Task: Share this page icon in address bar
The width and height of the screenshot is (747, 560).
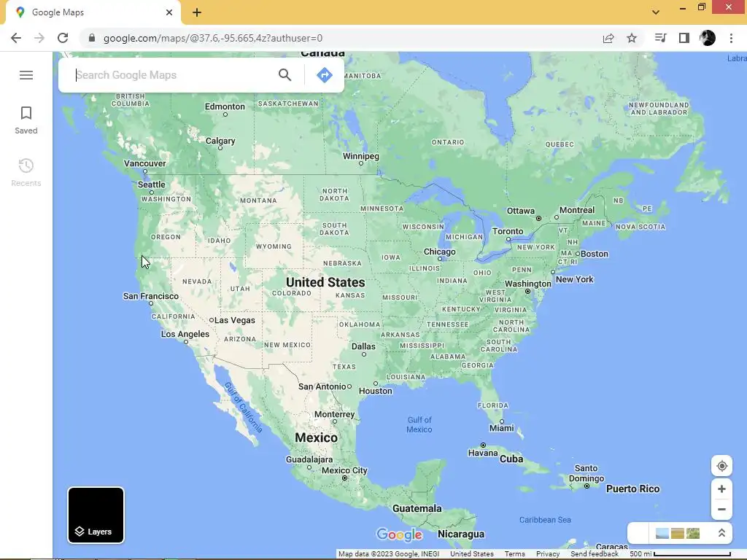Action: point(608,38)
